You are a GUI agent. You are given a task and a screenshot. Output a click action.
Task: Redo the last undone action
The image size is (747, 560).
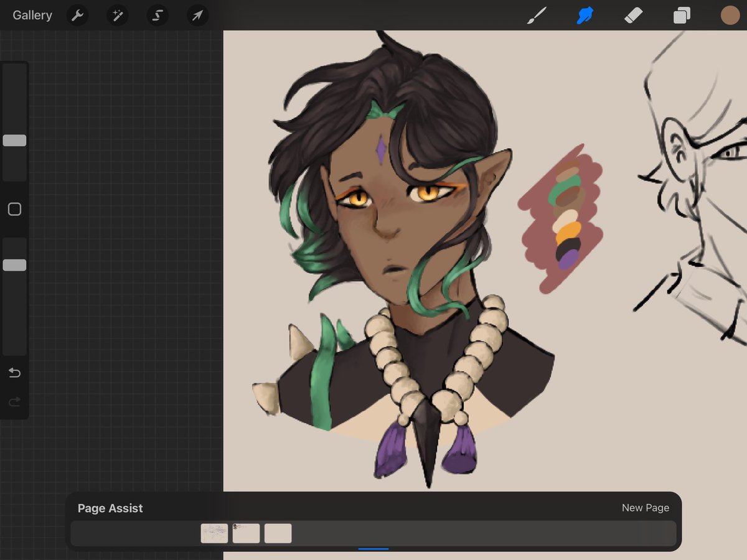pos(14,402)
